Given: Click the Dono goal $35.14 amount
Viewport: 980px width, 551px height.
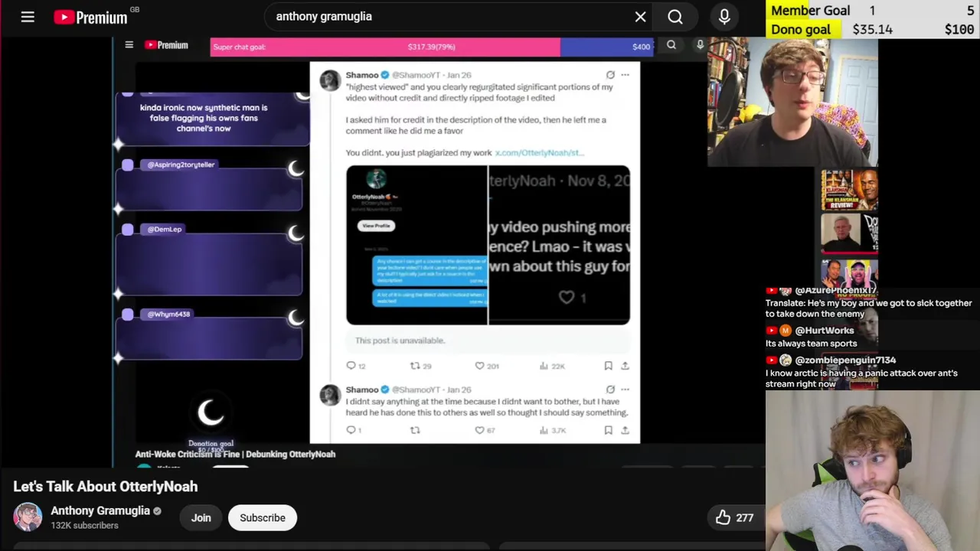Looking at the screenshot, I should (x=872, y=29).
